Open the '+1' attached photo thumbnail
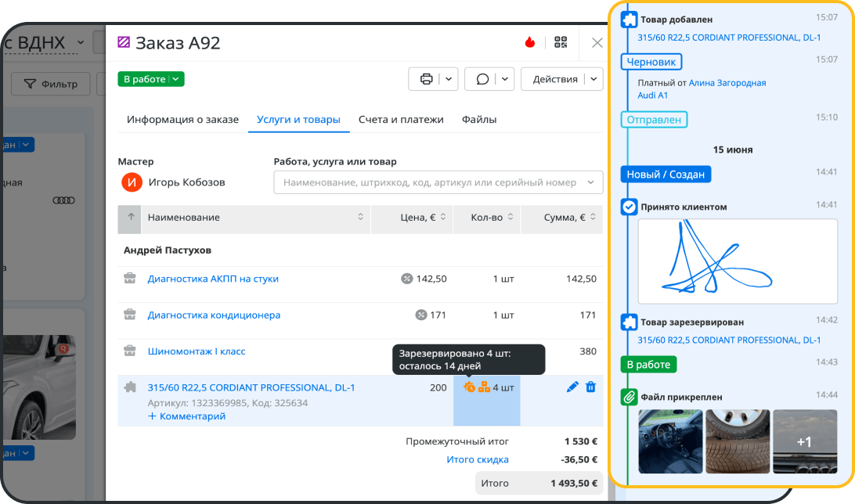The height and width of the screenshot is (504, 855). pos(805,441)
